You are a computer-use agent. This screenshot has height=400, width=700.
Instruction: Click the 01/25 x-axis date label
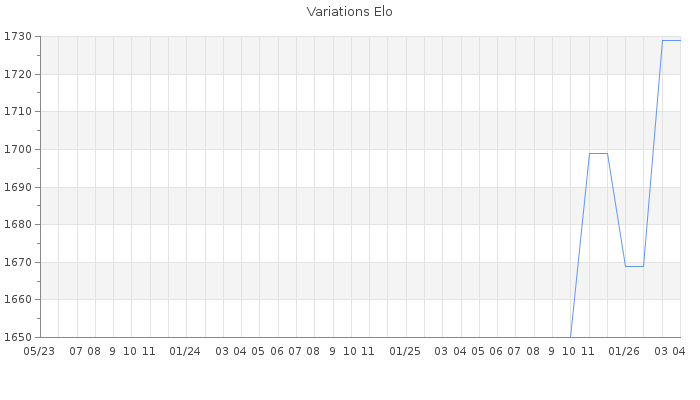click(x=405, y=352)
